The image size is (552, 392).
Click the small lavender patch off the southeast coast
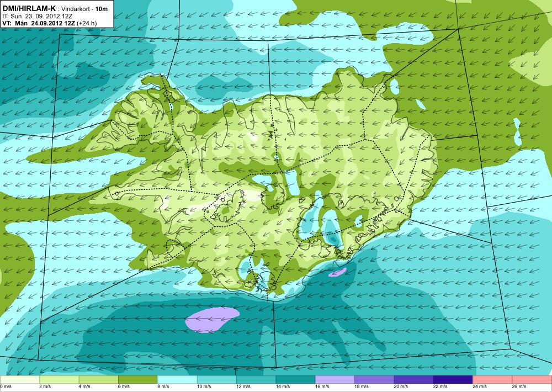(x=337, y=272)
